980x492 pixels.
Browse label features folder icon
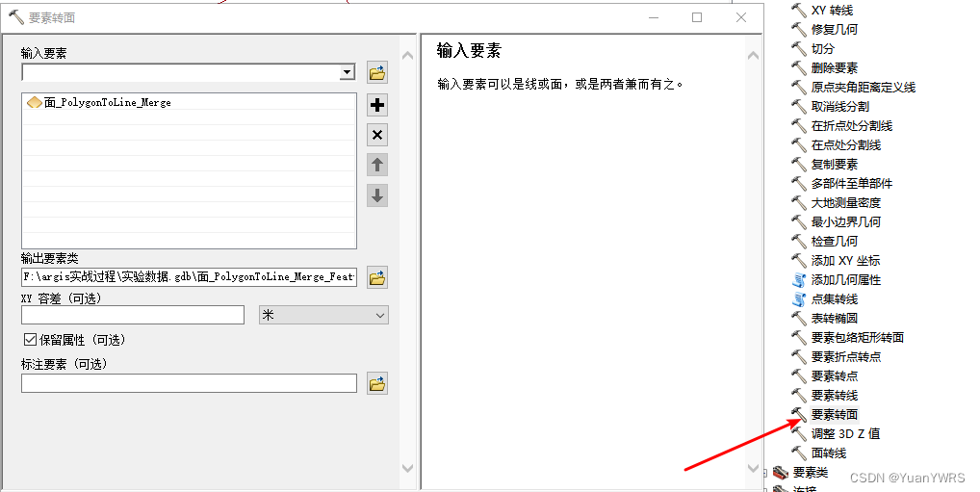click(376, 383)
